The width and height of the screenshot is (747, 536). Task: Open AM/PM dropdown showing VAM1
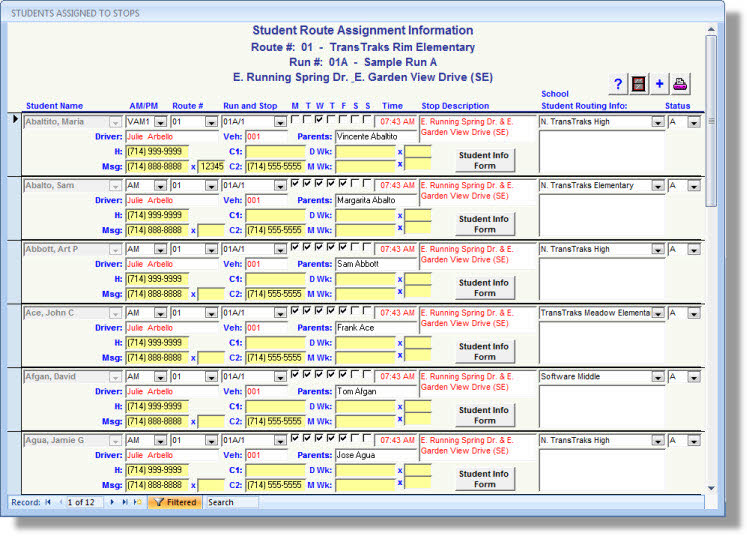tap(159, 122)
